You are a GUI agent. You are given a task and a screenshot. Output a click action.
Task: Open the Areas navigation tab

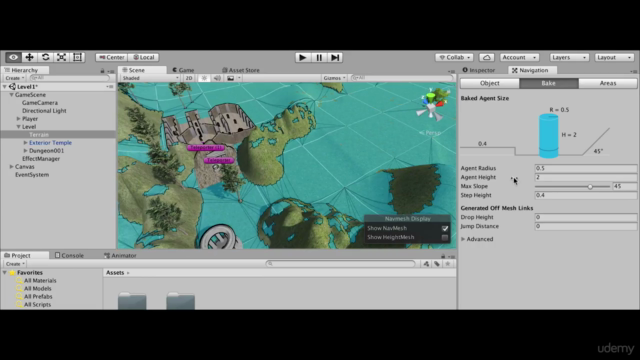(608, 83)
